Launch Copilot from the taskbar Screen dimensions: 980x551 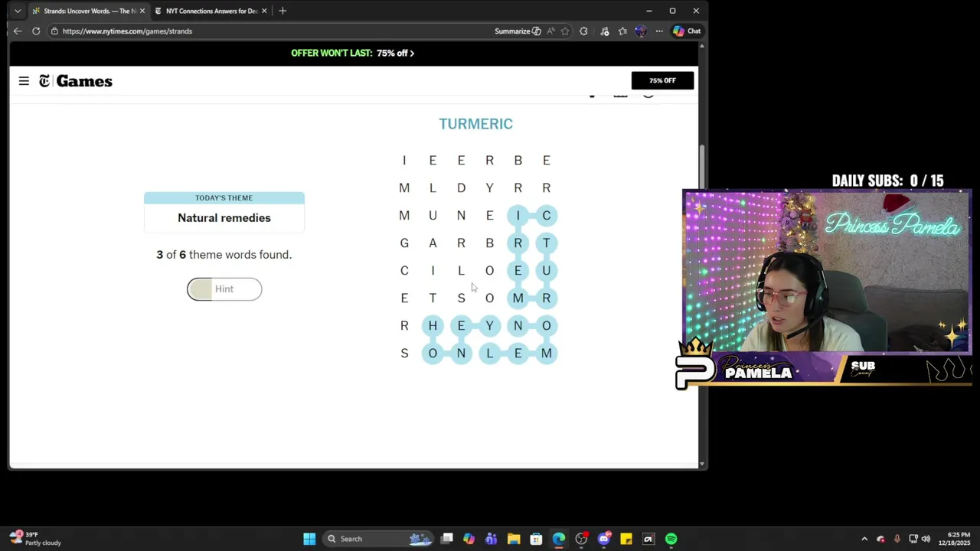pos(469,539)
